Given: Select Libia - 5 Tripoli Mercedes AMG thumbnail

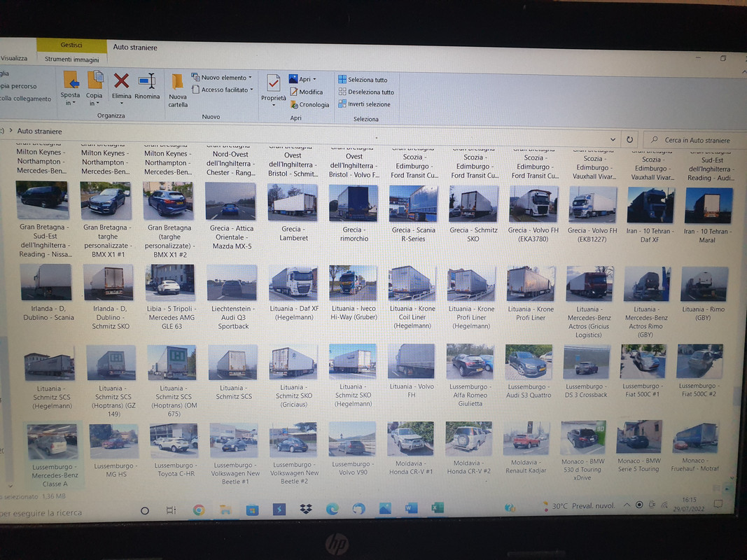Looking at the screenshot, I should (x=171, y=282).
